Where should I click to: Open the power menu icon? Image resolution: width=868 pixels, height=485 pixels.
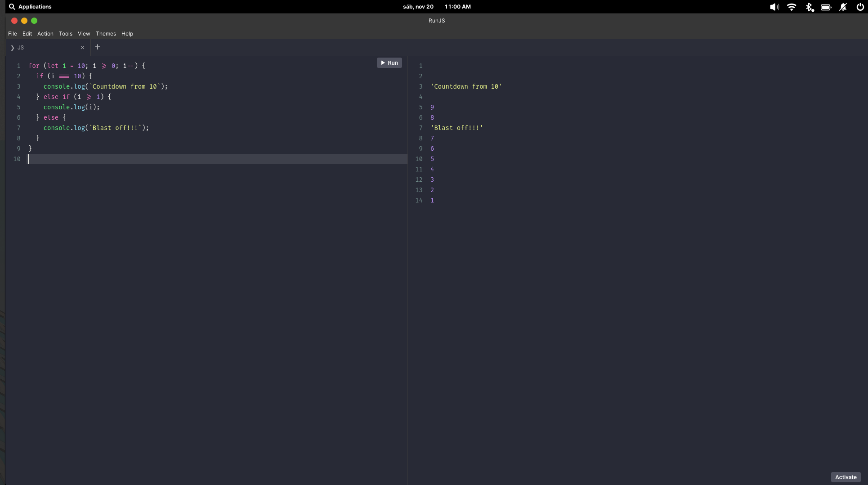point(860,7)
